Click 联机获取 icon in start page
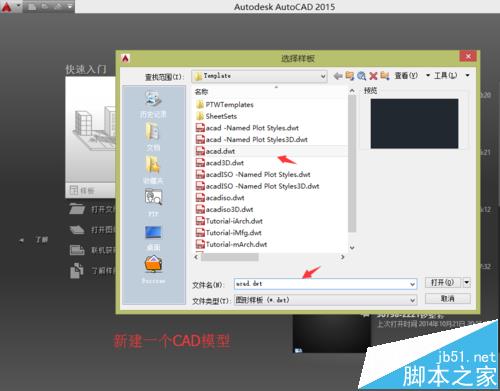 click(77, 250)
